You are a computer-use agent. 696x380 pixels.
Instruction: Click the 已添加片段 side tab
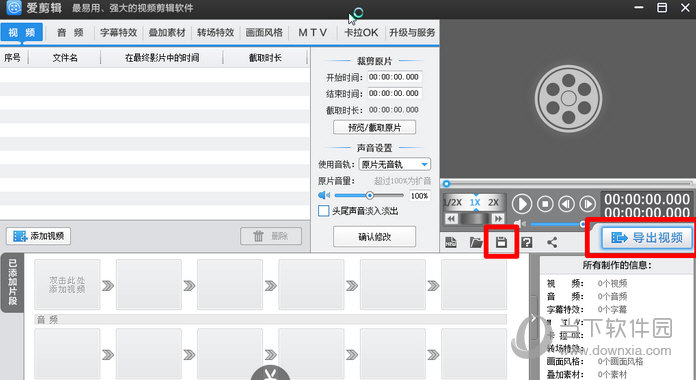tap(12, 282)
